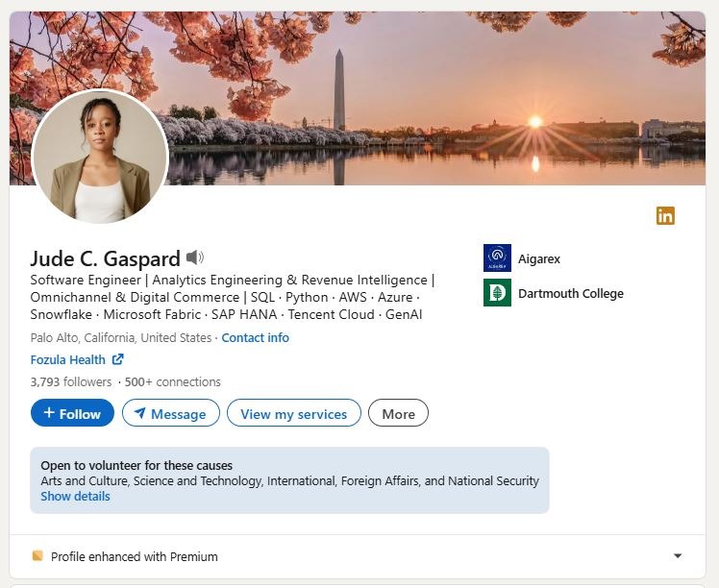Show details of volunteer causes

[75, 497]
